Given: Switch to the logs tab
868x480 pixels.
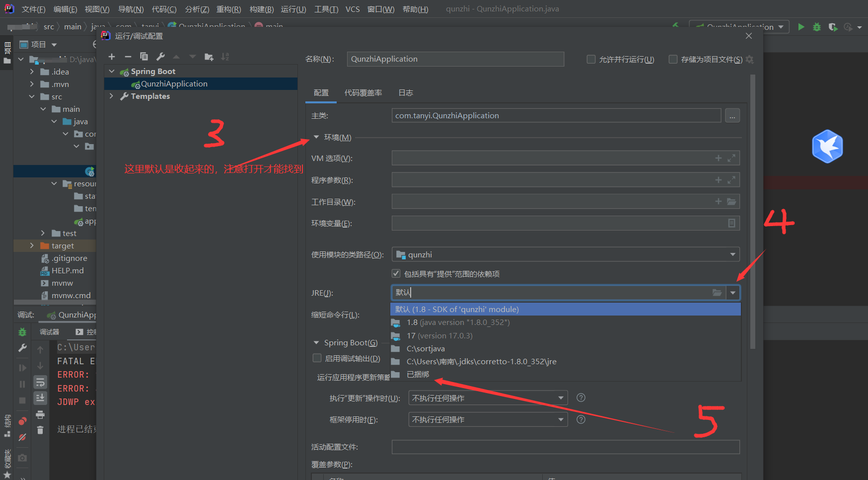Looking at the screenshot, I should 406,93.
